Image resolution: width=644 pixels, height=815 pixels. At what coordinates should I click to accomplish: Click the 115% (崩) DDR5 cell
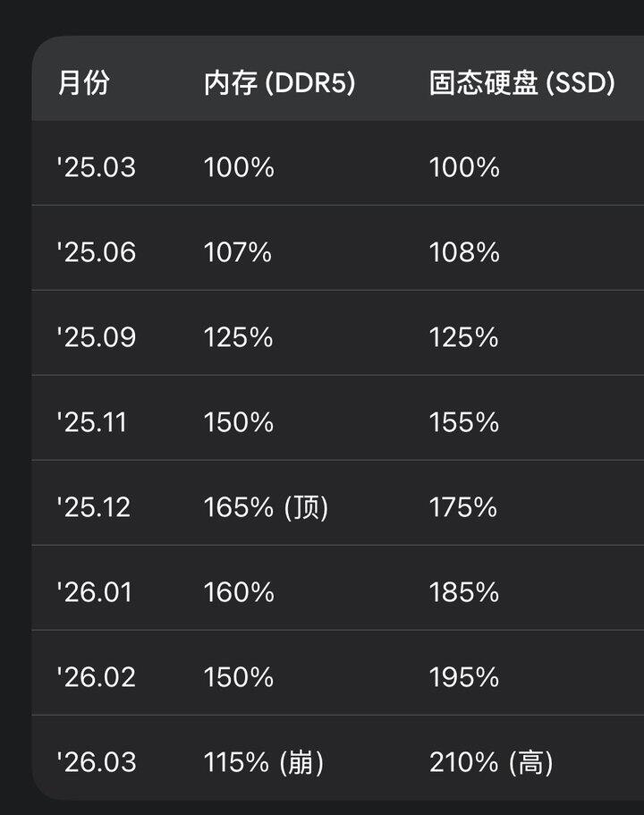pyautogui.click(x=263, y=762)
